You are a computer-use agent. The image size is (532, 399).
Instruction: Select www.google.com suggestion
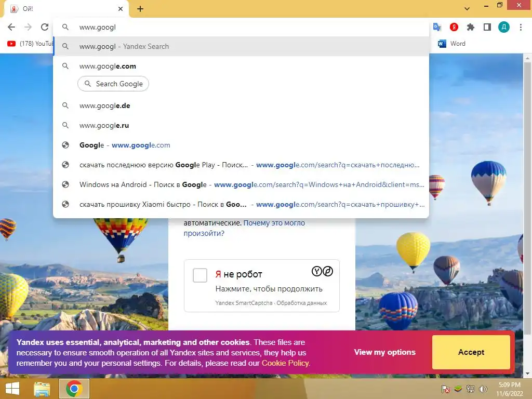click(241, 66)
